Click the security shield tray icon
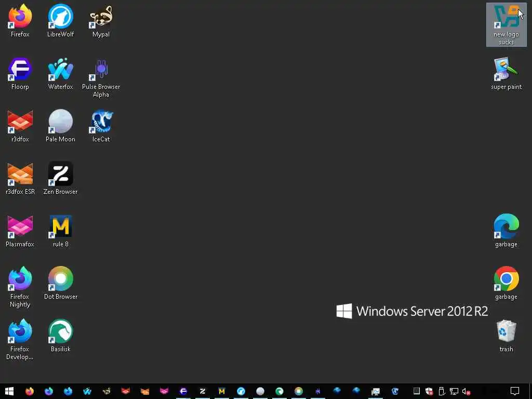 coord(429,391)
